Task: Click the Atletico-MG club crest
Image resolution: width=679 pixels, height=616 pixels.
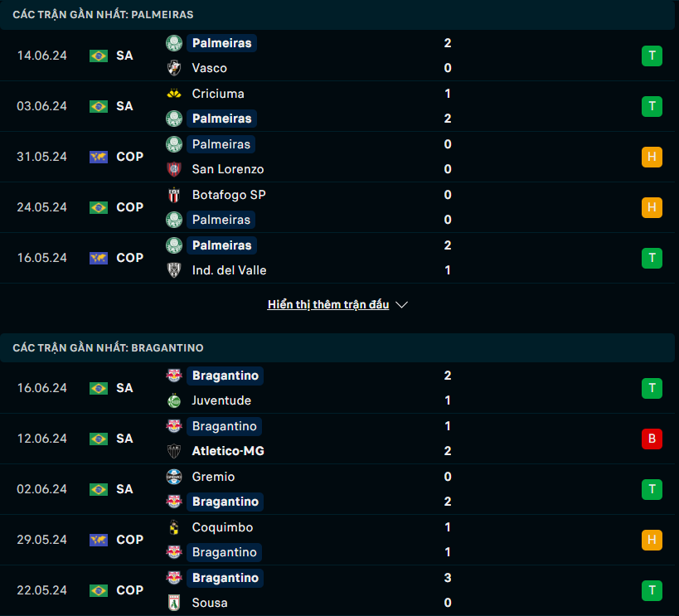Action: (x=174, y=451)
